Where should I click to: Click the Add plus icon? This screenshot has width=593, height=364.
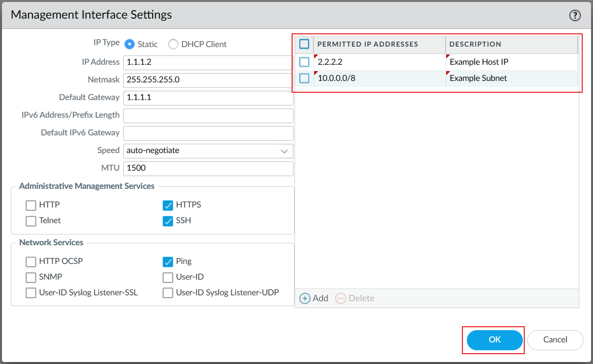point(305,298)
